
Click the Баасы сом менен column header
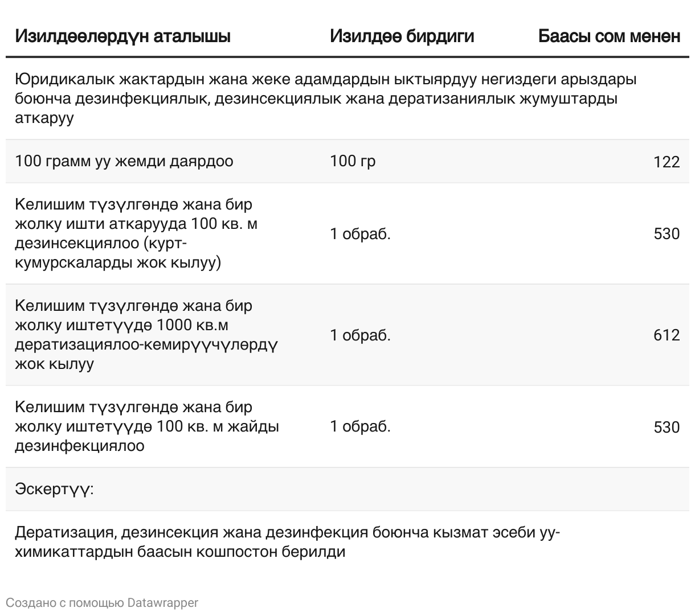[609, 36]
